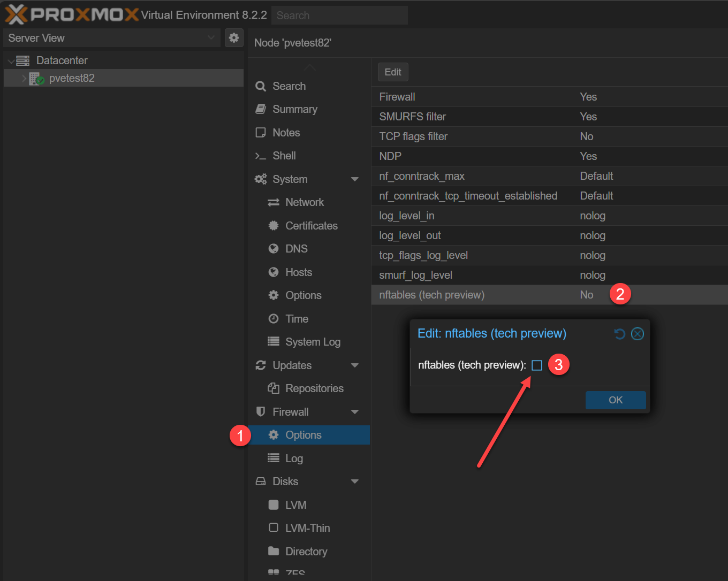Focus the top Search field
The width and height of the screenshot is (728, 581).
[x=339, y=16]
